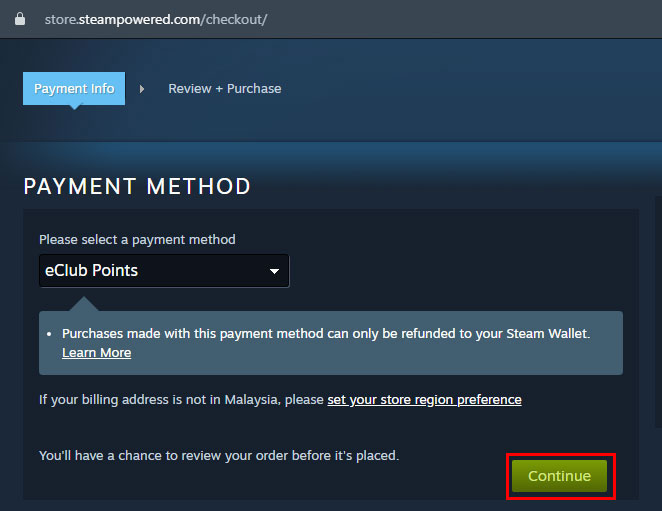Click the PAYMENT METHOD heading
662x511 pixels.
[137, 187]
